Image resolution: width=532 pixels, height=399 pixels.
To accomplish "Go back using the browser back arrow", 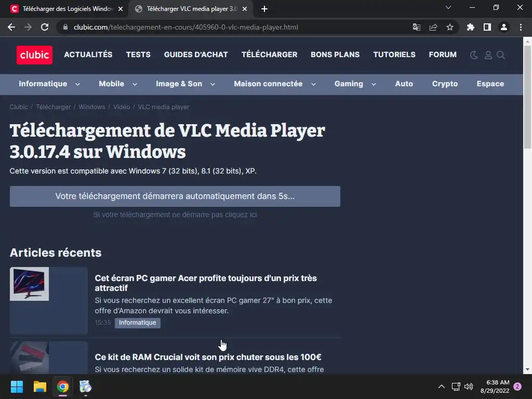I will click(11, 27).
